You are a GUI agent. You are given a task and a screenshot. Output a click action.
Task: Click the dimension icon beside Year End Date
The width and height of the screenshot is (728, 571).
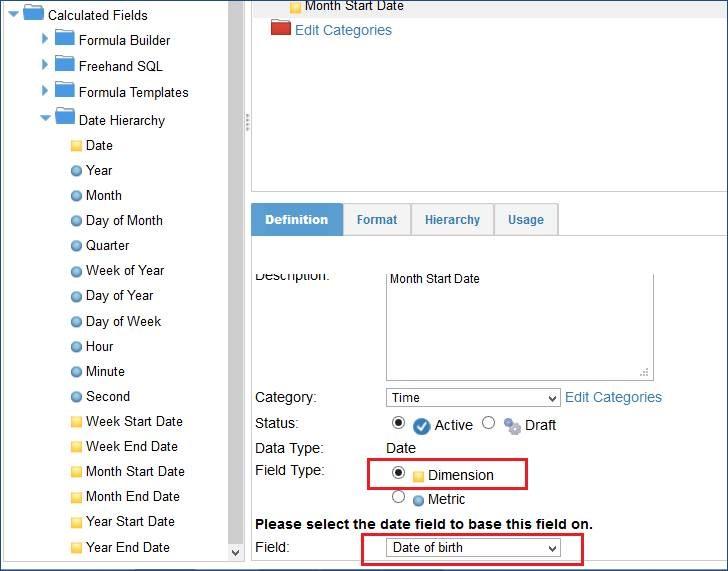[x=76, y=548]
